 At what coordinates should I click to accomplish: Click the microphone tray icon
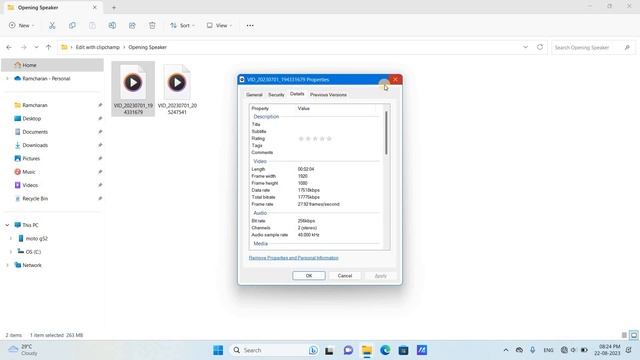533,350
